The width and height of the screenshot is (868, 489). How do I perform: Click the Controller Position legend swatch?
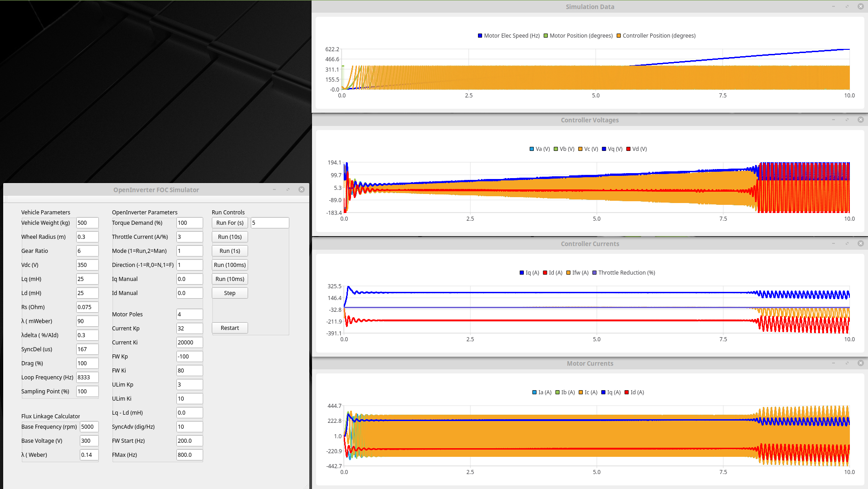coord(619,36)
